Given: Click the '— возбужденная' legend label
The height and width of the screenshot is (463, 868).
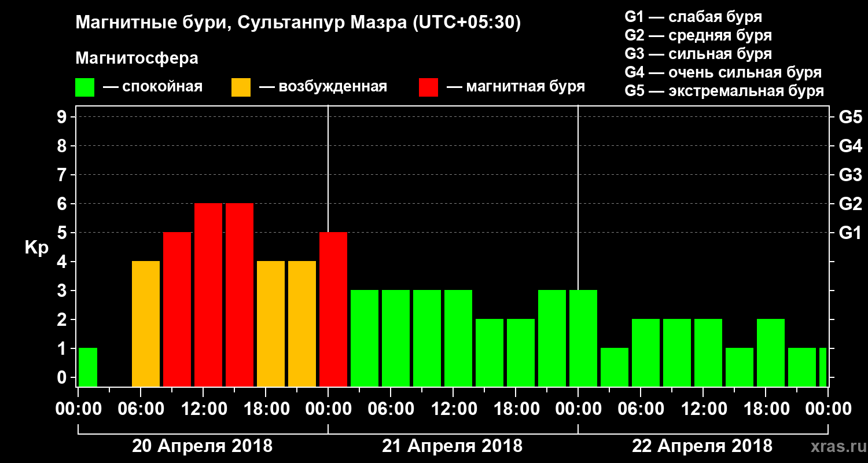Looking at the screenshot, I should coord(323,87).
